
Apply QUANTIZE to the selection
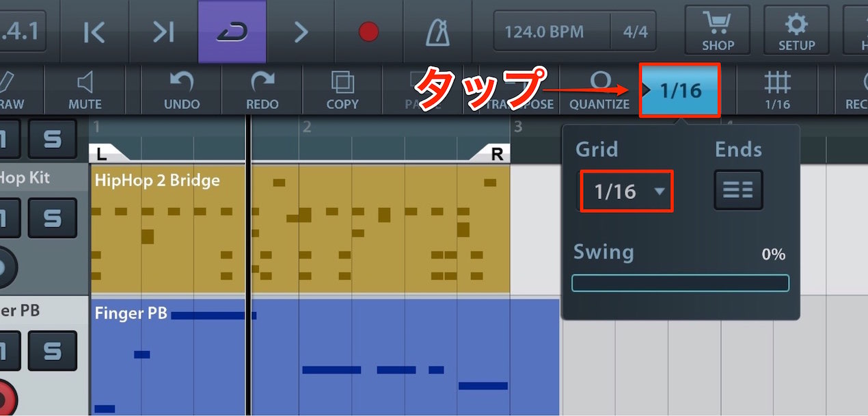599,90
